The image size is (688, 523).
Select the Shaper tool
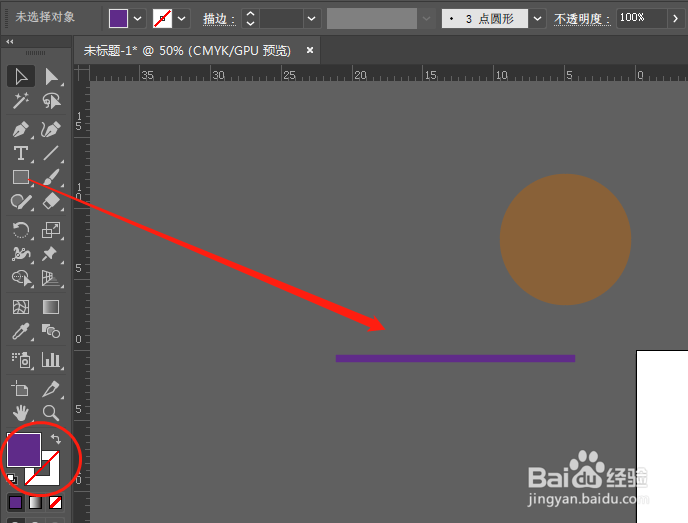click(21, 201)
